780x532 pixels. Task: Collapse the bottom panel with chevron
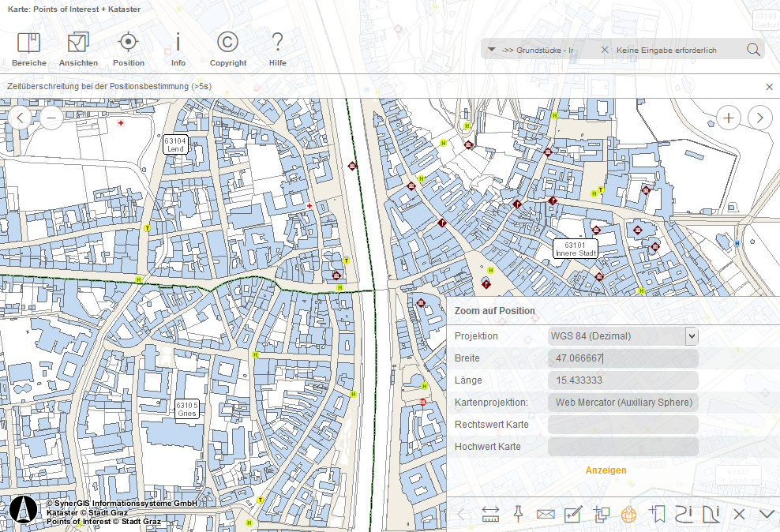[x=765, y=514]
